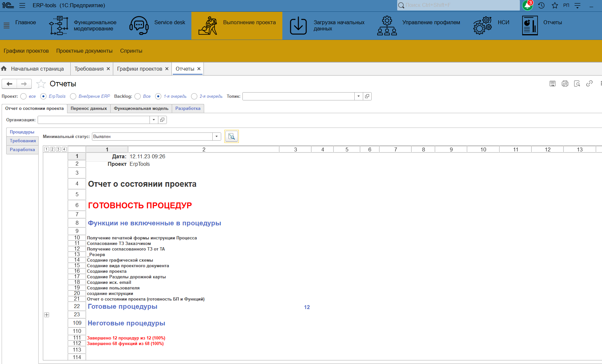
Task: Navigate forward with the right arrow
Action: 24,84
